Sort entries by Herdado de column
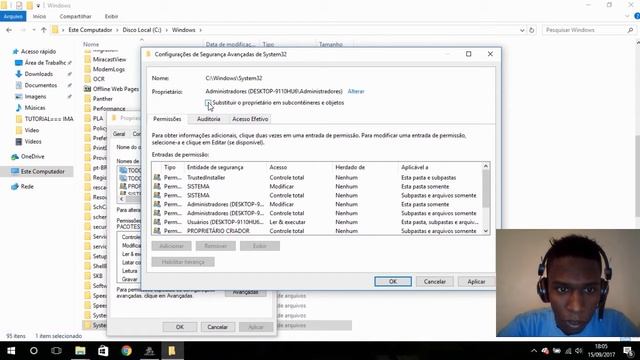 pyautogui.click(x=350, y=167)
